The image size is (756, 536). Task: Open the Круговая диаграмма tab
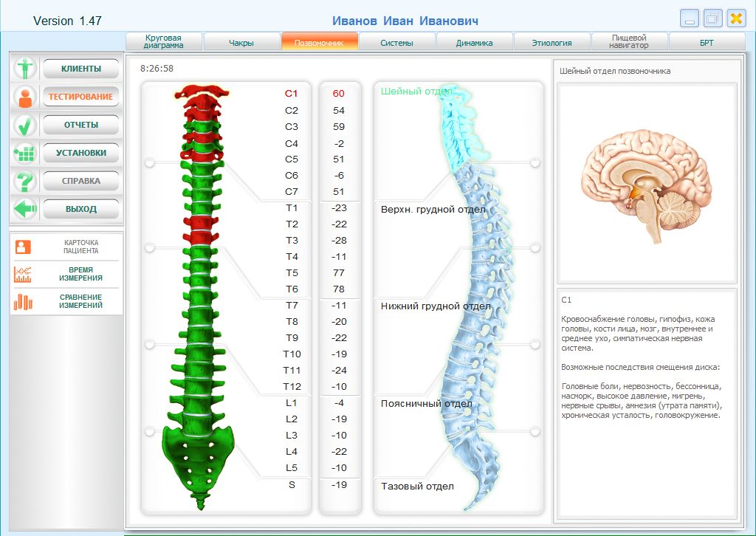tap(163, 41)
